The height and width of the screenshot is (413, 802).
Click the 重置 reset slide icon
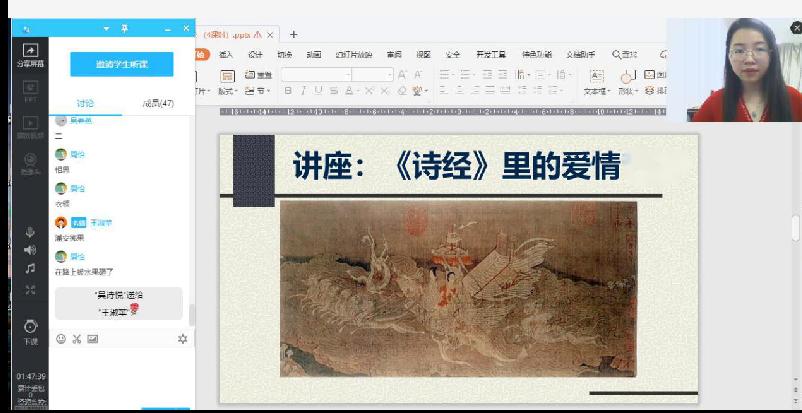tap(258, 75)
